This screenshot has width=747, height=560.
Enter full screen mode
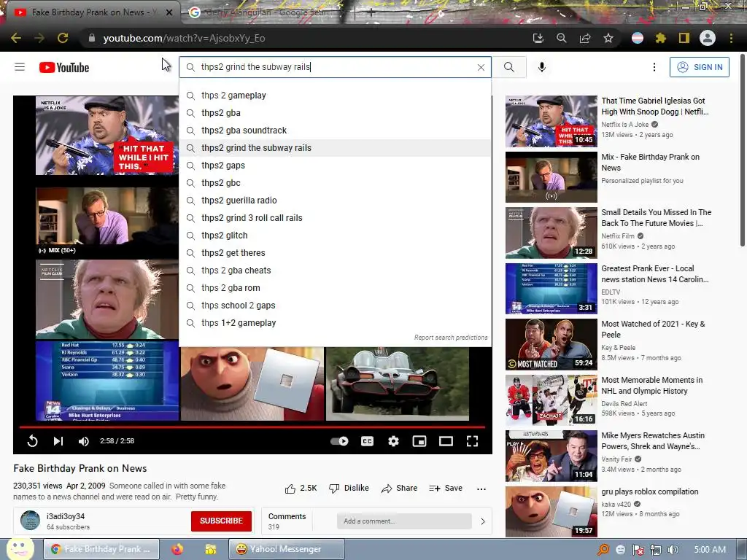[x=472, y=441]
